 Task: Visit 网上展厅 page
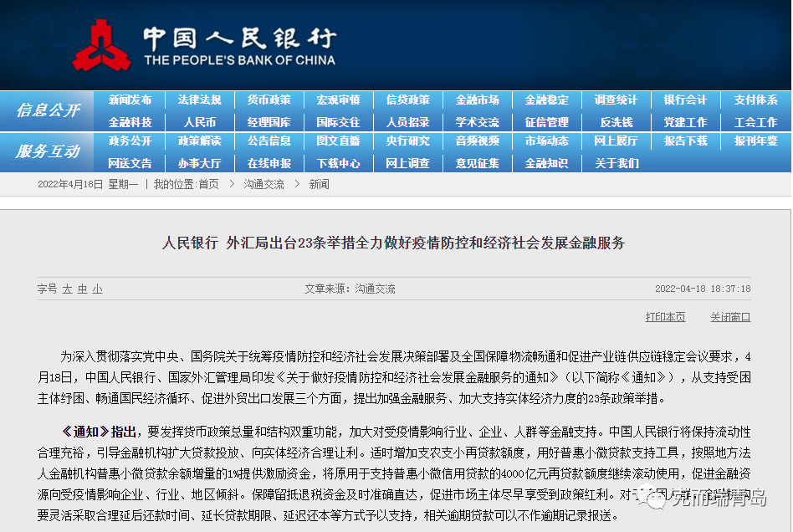[616, 141]
